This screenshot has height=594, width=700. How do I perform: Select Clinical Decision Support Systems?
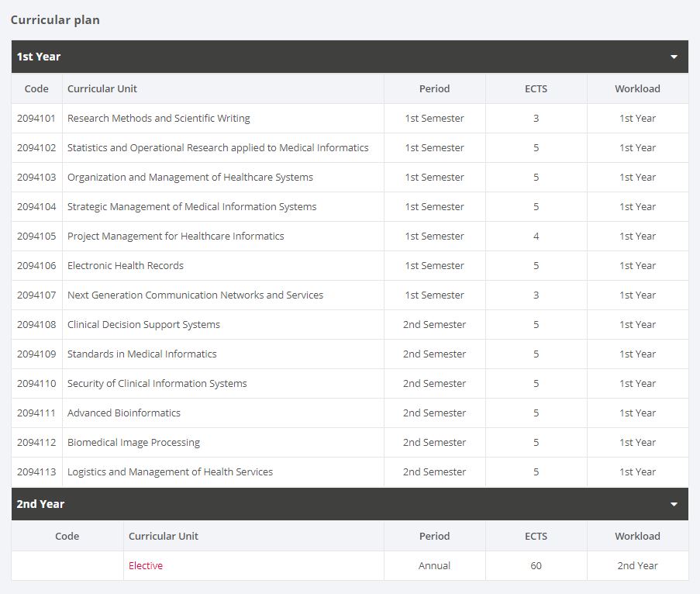click(x=143, y=325)
